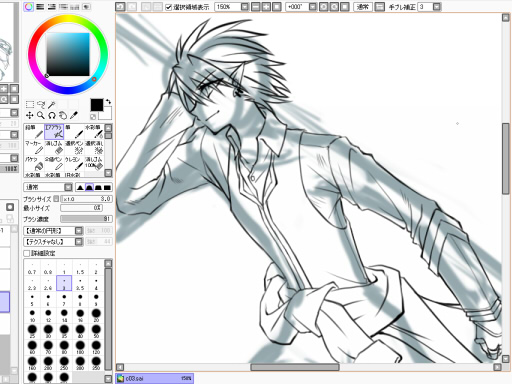Toggle the HSV slider panel
512x384 pixels.
tap(52, 7)
